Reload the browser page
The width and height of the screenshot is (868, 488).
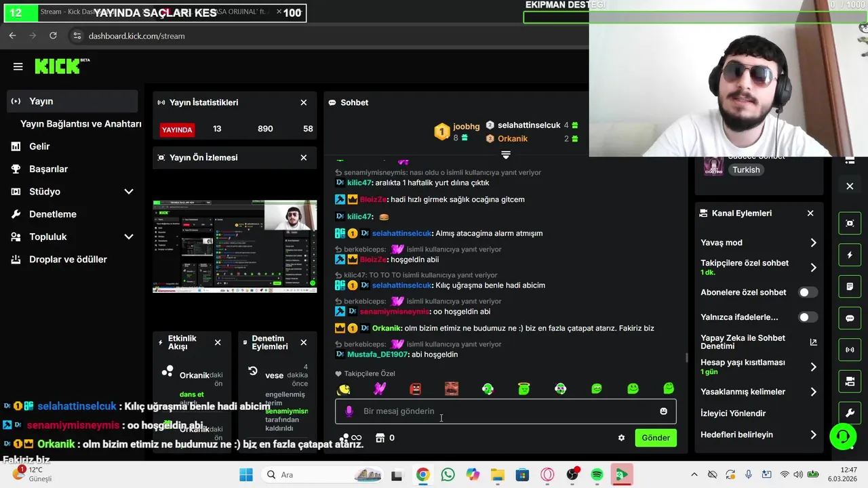pyautogui.click(x=53, y=36)
